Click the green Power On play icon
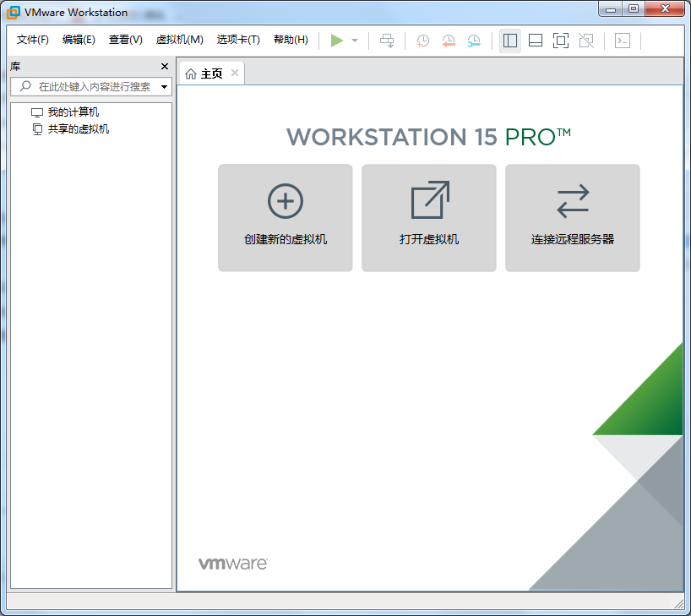Viewport: 691px width, 616px height. coord(337,41)
